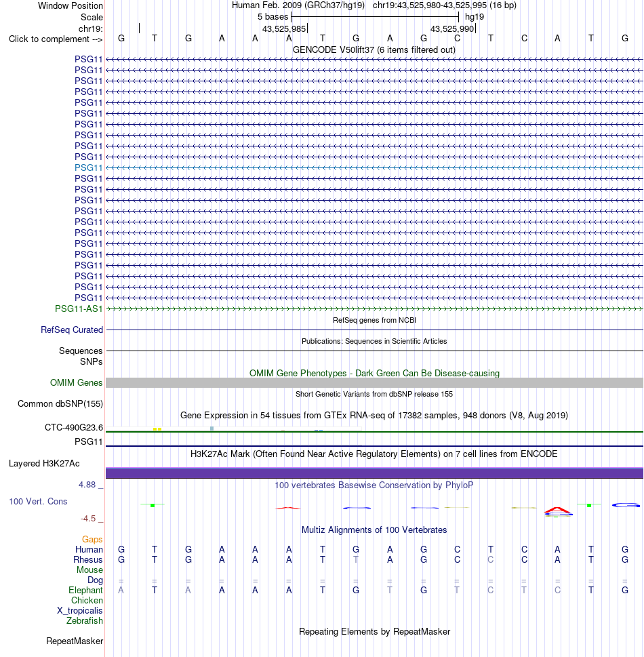The height and width of the screenshot is (657, 644).
Task: Select the Mouse alignment row label
Action: tap(89, 570)
